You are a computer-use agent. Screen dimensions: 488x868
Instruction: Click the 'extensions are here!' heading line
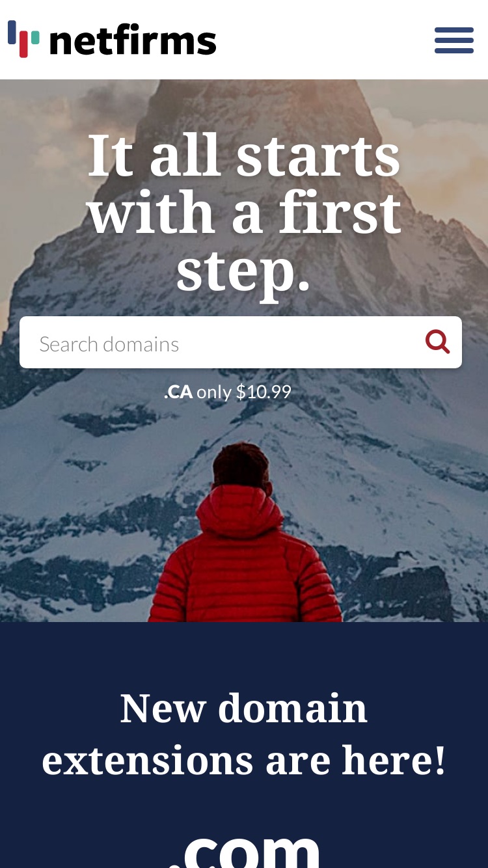[244, 760]
